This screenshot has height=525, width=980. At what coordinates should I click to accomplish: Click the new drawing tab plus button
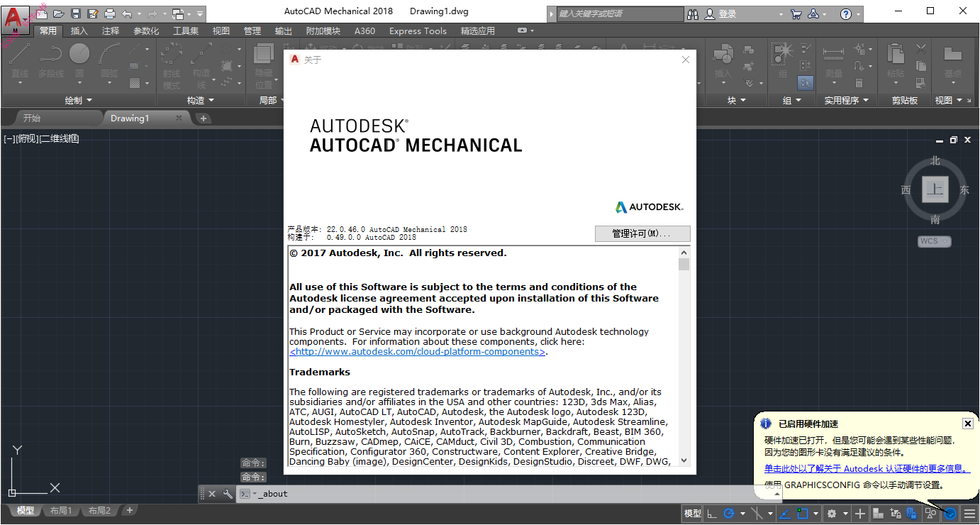[x=204, y=118]
